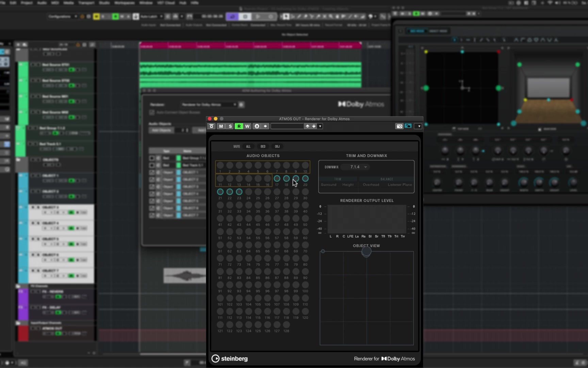Click audio object circle number 45

tap(258, 218)
